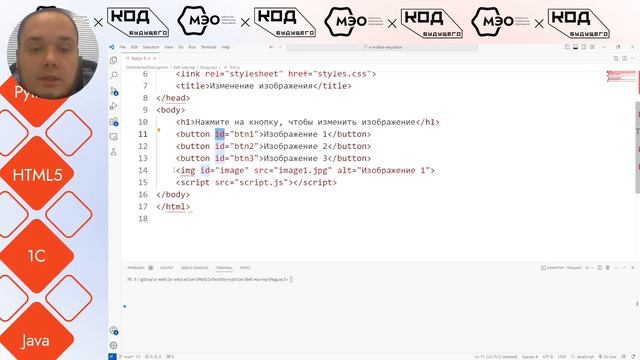This screenshot has height=360, width=640.
Task: Close the terminal panel
Action: tap(633, 268)
